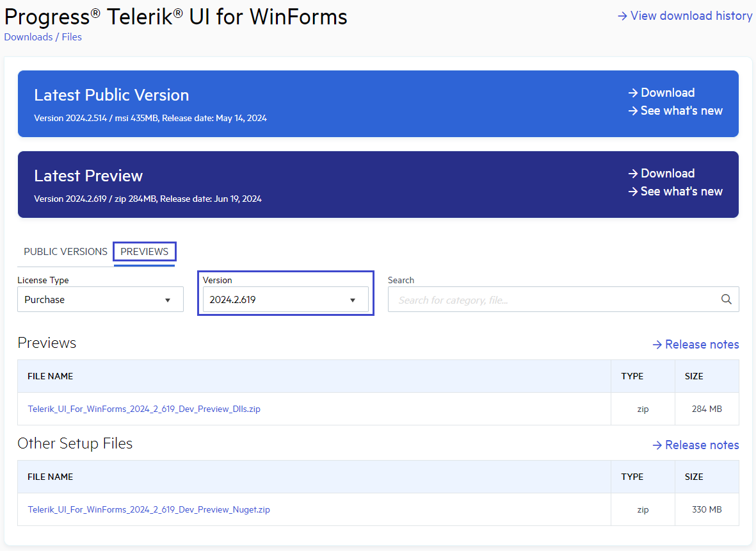Click the License Type dropdown arrow chevron
This screenshot has width=756, height=551.
coord(168,299)
